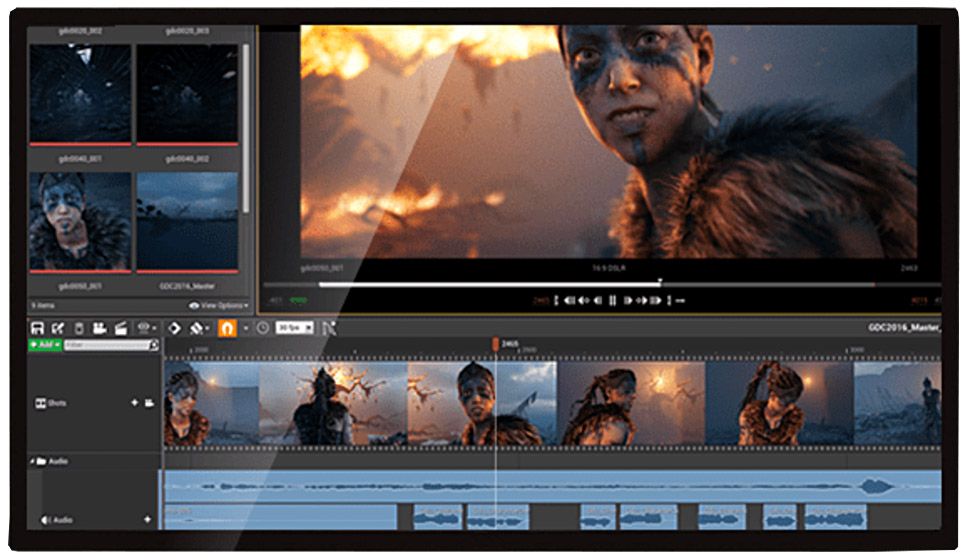Select the first shot clip in Shots track
The height and width of the screenshot is (559, 970).
(x=211, y=403)
